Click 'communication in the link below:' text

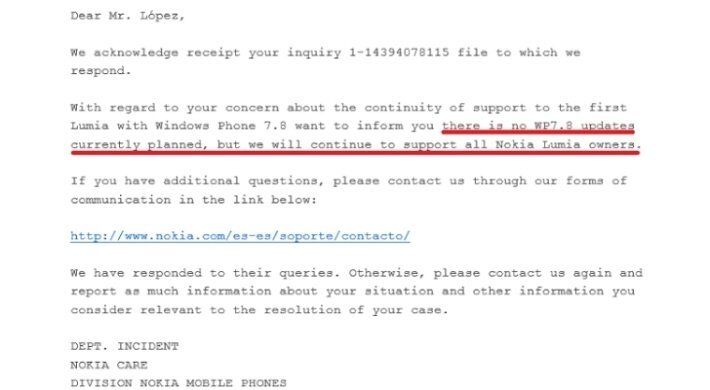(193, 200)
